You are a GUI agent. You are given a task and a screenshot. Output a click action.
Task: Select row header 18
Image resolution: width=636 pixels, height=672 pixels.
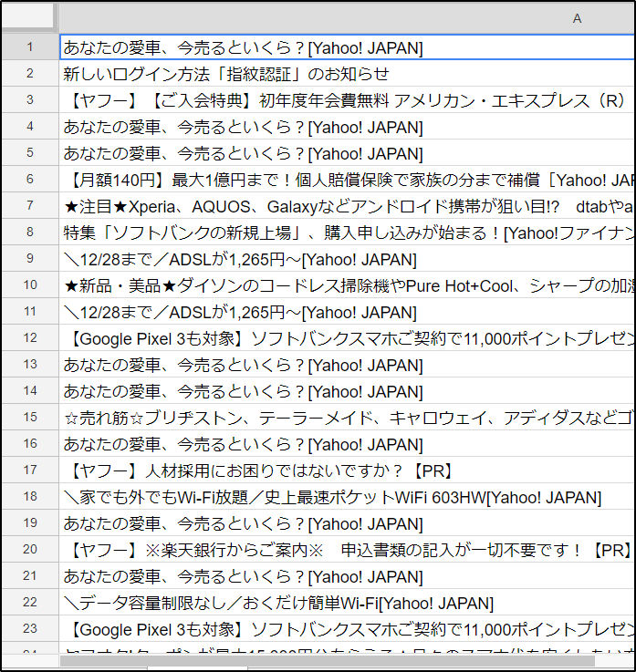(30, 496)
